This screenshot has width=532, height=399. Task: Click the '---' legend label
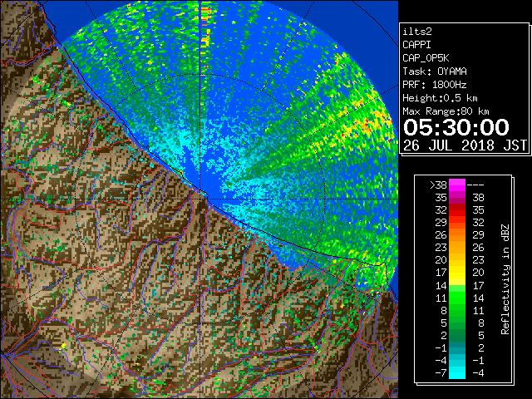click(475, 185)
